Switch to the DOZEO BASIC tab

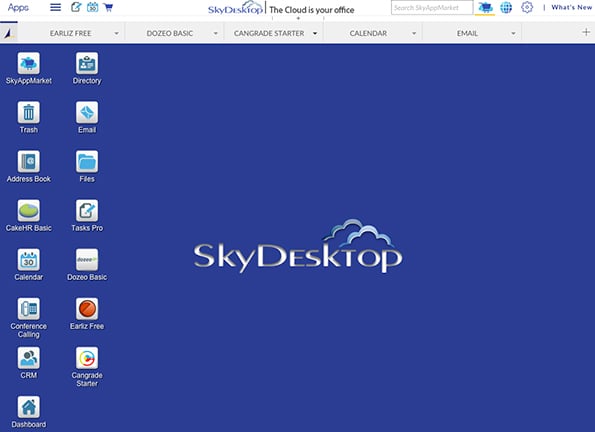pos(170,33)
